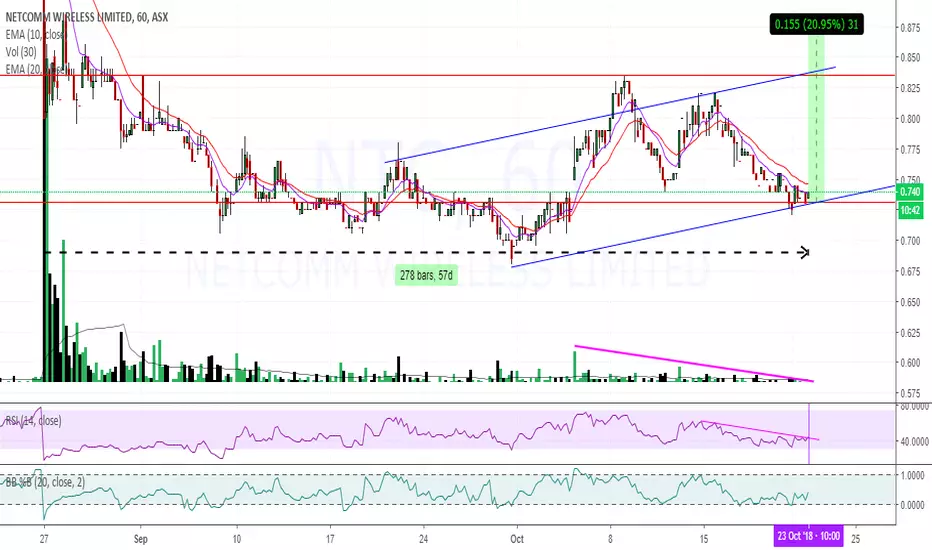The image size is (932, 550).
Task: Click the 15 date label on the time axis
Action: click(x=704, y=539)
